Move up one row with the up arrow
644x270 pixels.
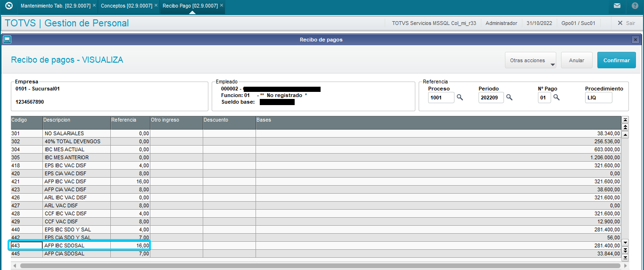(x=626, y=135)
